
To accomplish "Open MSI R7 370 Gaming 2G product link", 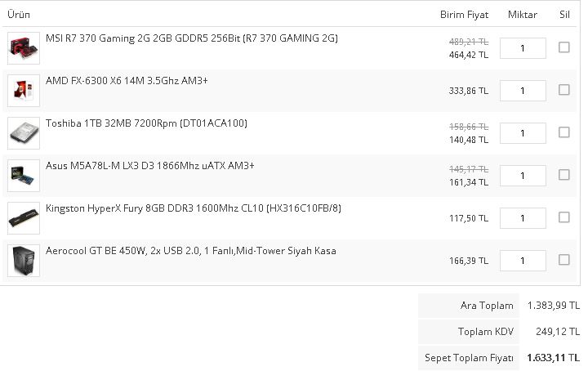I will (x=191, y=38).
